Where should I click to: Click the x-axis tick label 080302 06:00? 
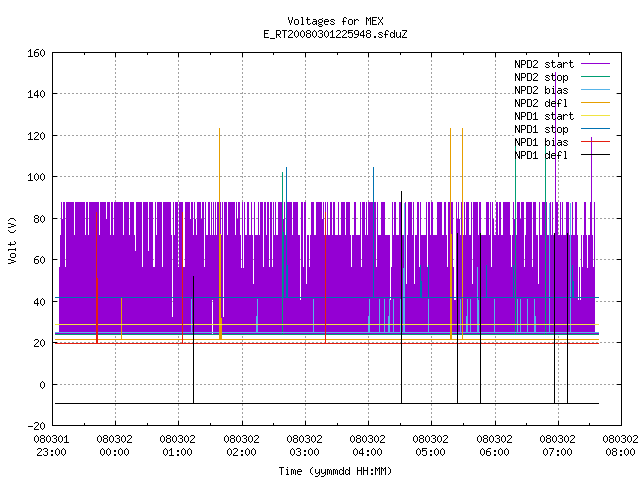(x=494, y=446)
